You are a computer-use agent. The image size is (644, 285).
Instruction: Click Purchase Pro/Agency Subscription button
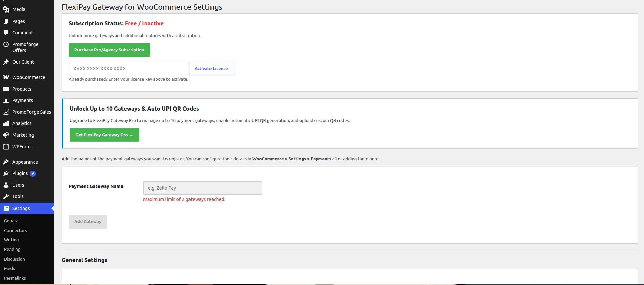tap(109, 50)
